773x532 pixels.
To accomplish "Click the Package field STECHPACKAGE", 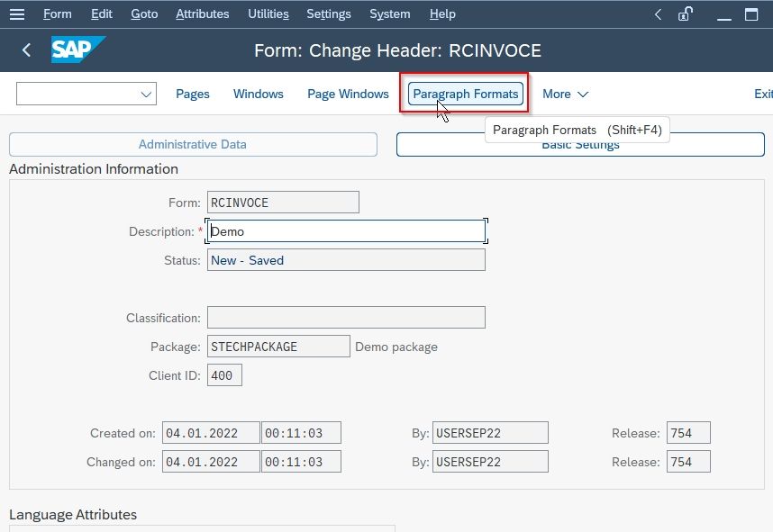I will coord(278,347).
